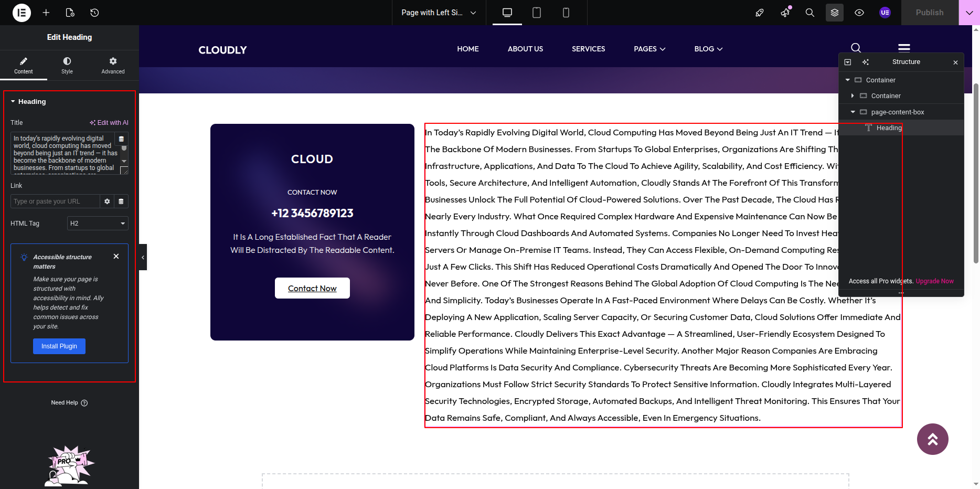Viewport: 980px width, 489px height.
Task: Open publish options dropdown arrow
Action: coord(969,13)
